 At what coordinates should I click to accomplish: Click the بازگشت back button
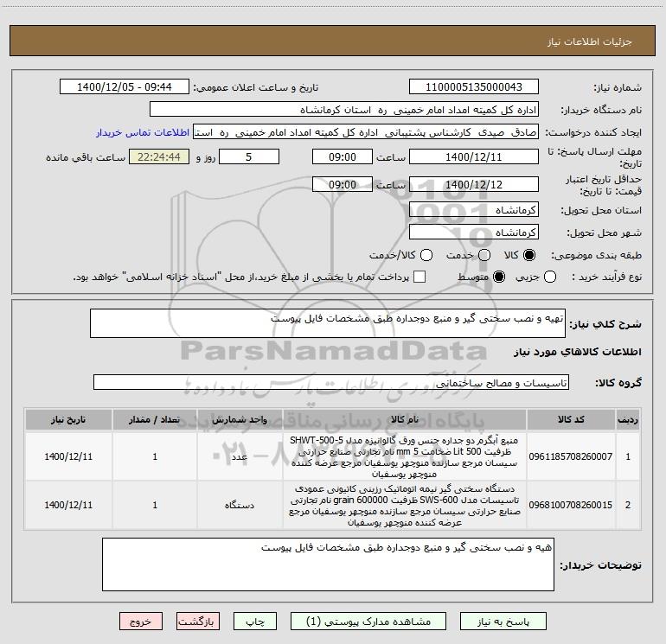click(198, 622)
